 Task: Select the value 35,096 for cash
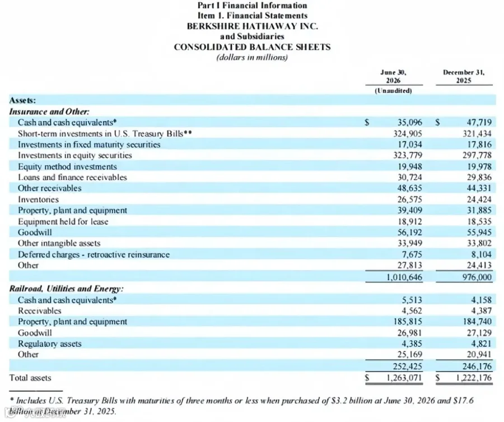click(x=409, y=123)
